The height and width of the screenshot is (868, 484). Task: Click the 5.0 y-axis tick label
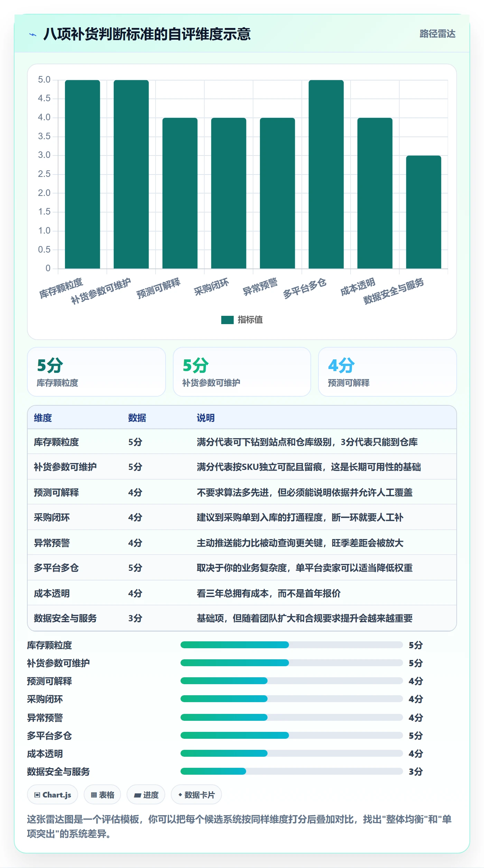pyautogui.click(x=44, y=80)
